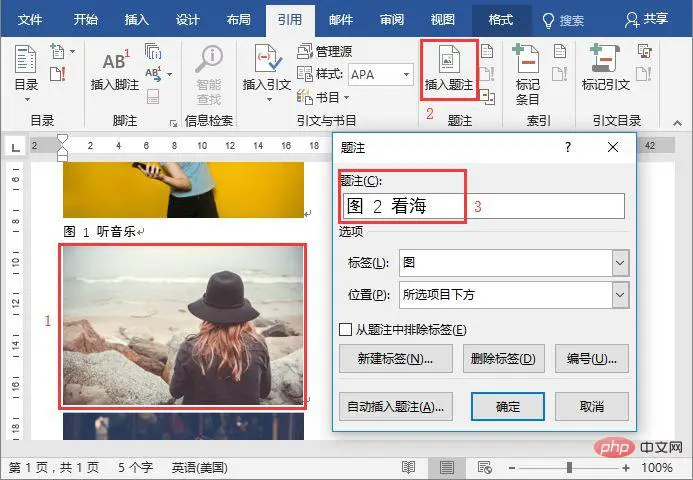Click the 添加文字 icon in 目录 group

point(58,51)
